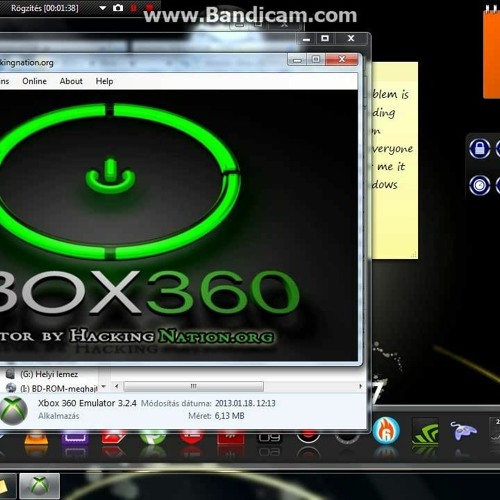Click the green power symbol in emulator
This screenshot has width=500, height=500.
coord(110,177)
